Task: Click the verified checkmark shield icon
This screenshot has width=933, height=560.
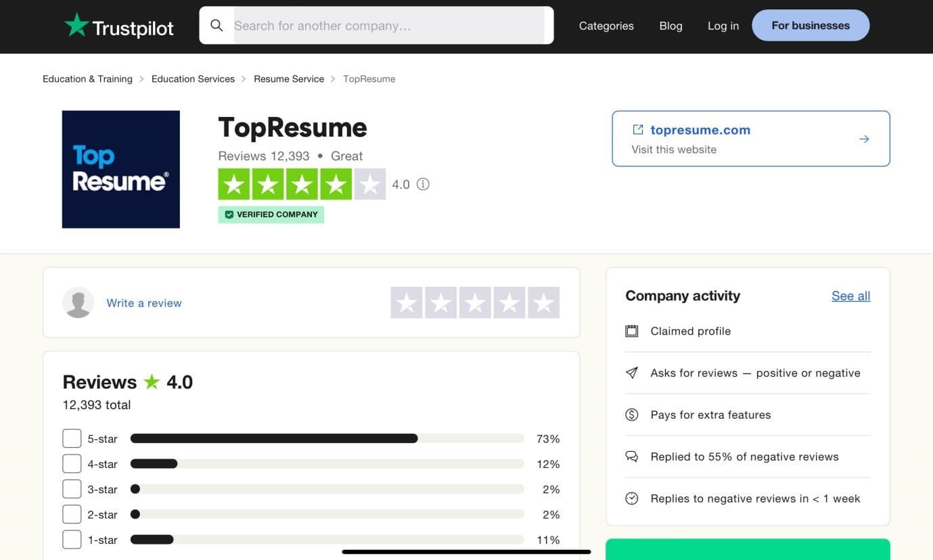Action: 229,214
